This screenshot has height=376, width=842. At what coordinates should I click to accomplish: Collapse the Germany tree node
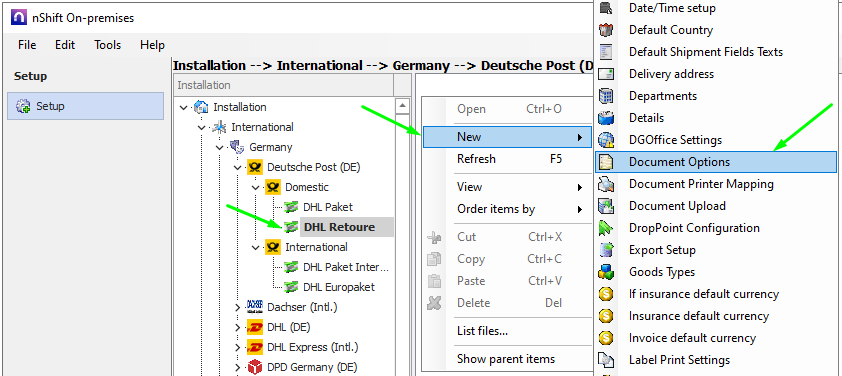[220, 147]
